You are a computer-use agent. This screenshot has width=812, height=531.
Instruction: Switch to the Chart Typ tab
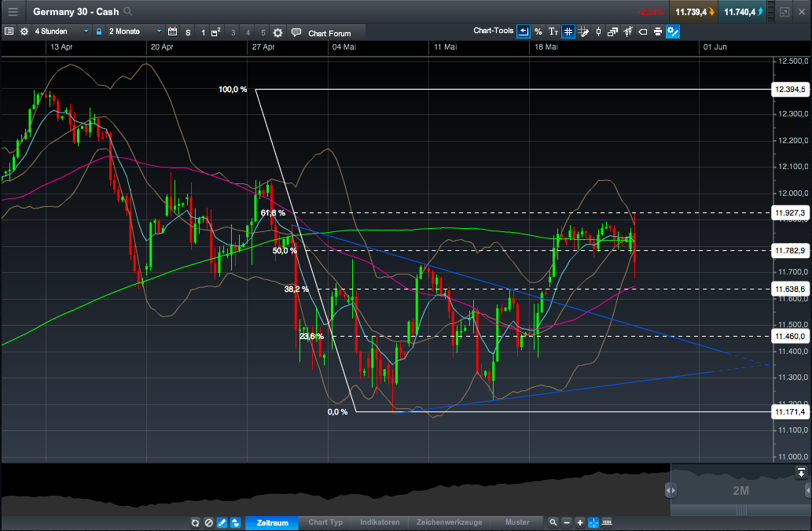click(325, 522)
